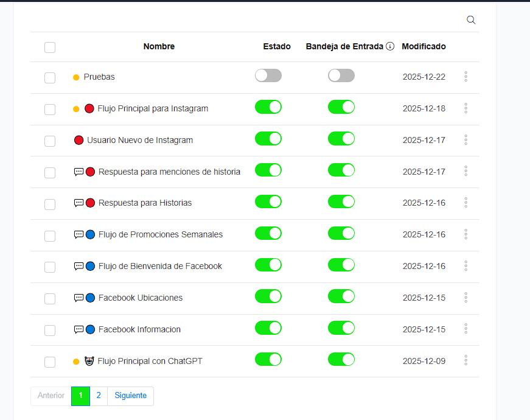530x420 pixels.
Task: Open the Facebook Ubicaciones flow name
Action: pos(140,298)
